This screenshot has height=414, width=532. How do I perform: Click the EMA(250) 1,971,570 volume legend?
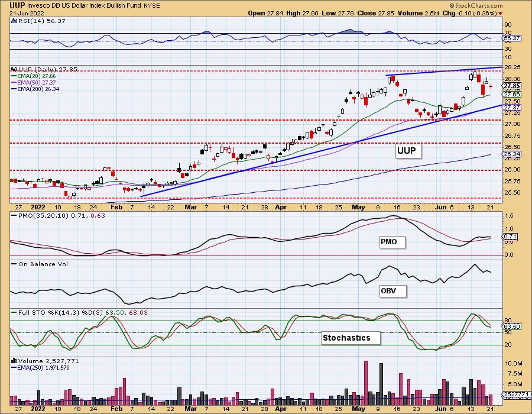click(x=40, y=367)
